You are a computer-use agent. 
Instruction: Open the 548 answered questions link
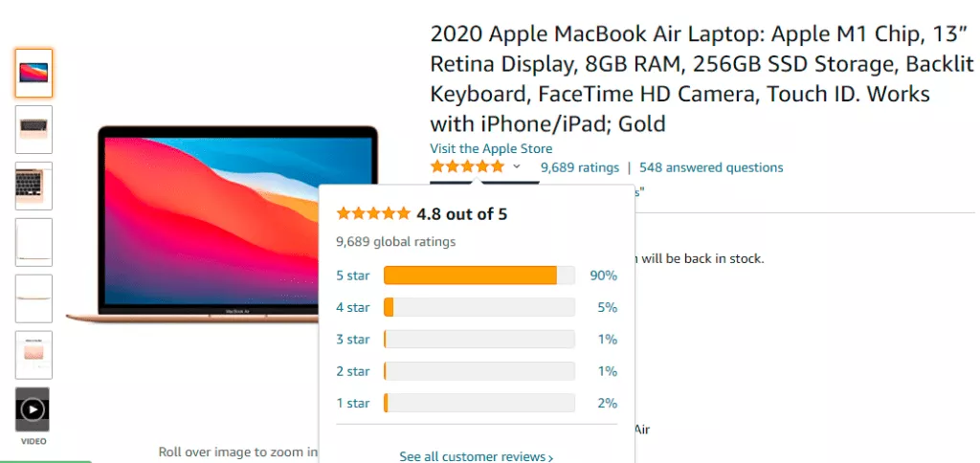(x=711, y=167)
